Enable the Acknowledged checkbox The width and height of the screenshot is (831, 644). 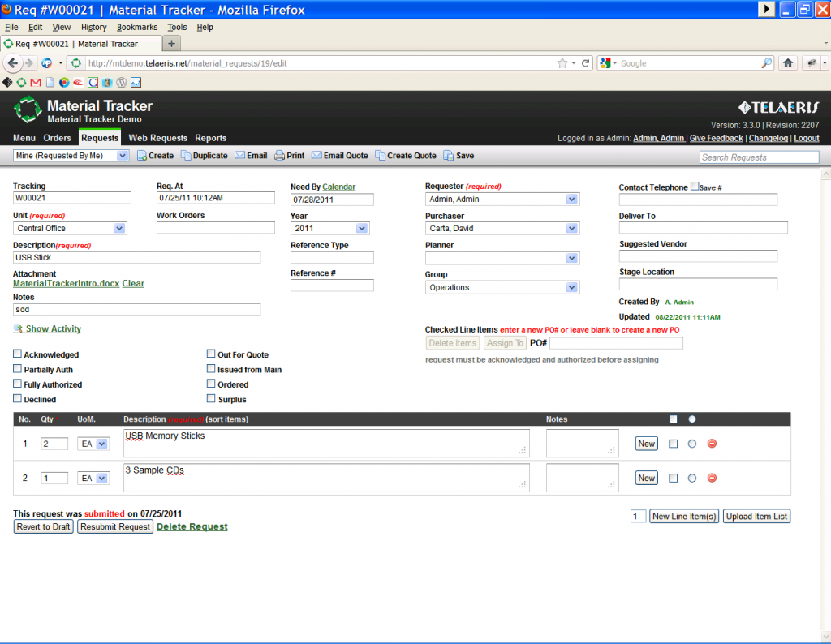point(17,354)
